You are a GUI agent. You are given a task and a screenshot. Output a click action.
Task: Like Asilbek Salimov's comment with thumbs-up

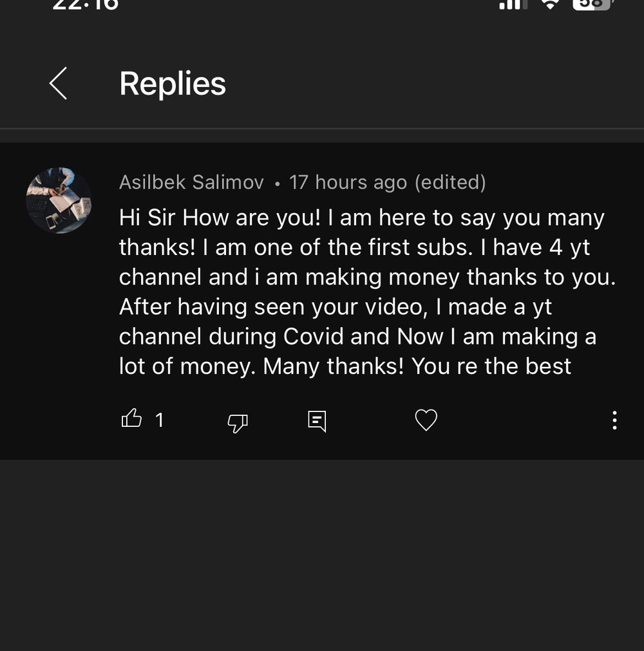pyautogui.click(x=131, y=419)
